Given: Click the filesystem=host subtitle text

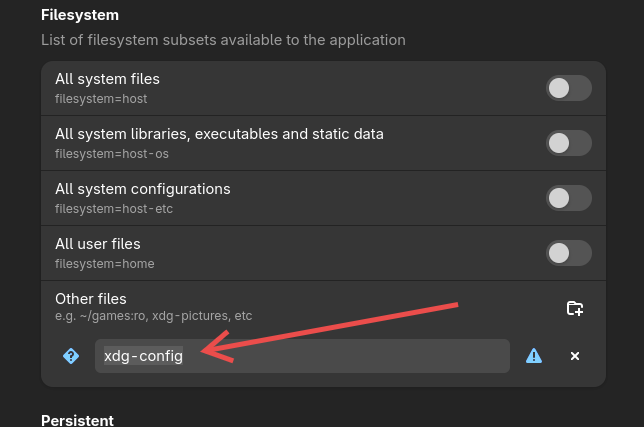Looking at the screenshot, I should [x=101, y=99].
